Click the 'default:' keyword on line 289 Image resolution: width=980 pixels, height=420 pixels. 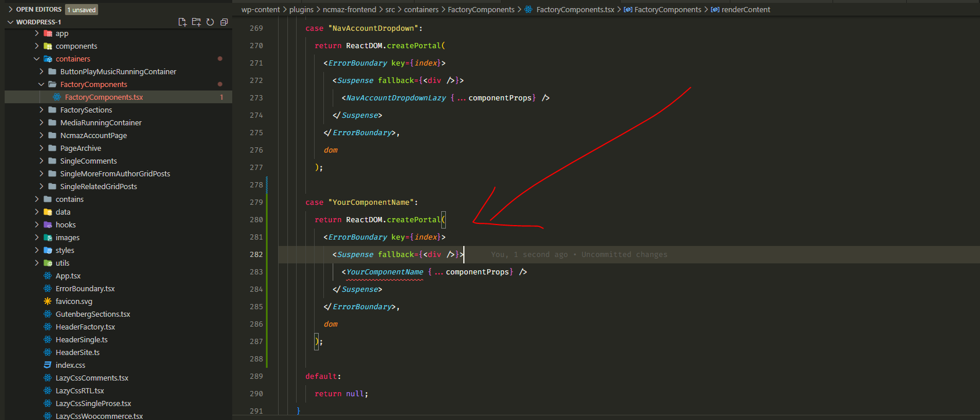323,376
